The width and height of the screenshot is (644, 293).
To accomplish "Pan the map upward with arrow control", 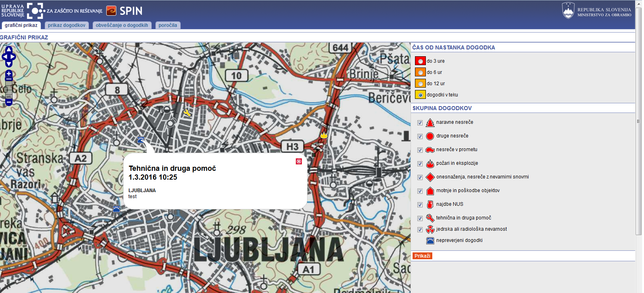I will point(9,49).
